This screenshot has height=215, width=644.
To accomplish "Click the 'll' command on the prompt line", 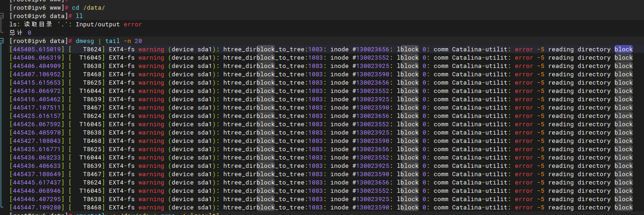I will pyautogui.click(x=79, y=16).
